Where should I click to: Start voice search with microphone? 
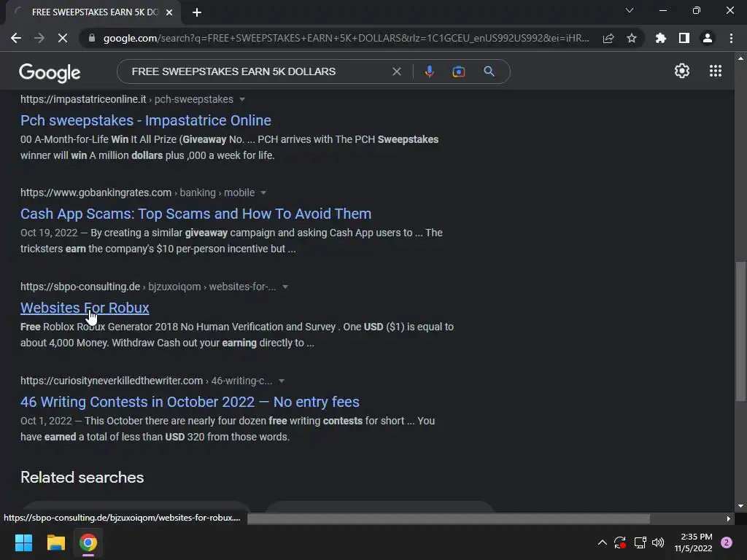pyautogui.click(x=429, y=71)
